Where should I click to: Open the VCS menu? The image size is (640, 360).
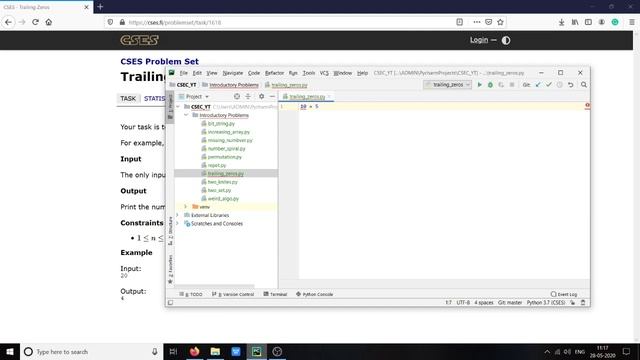[x=324, y=73]
